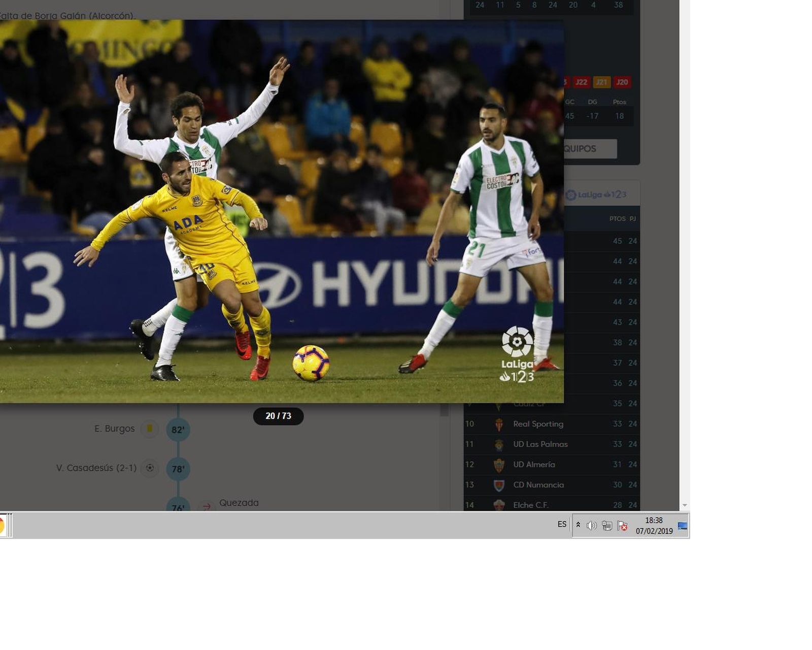Click the yellow card icon beside E. Burgos

tap(150, 429)
